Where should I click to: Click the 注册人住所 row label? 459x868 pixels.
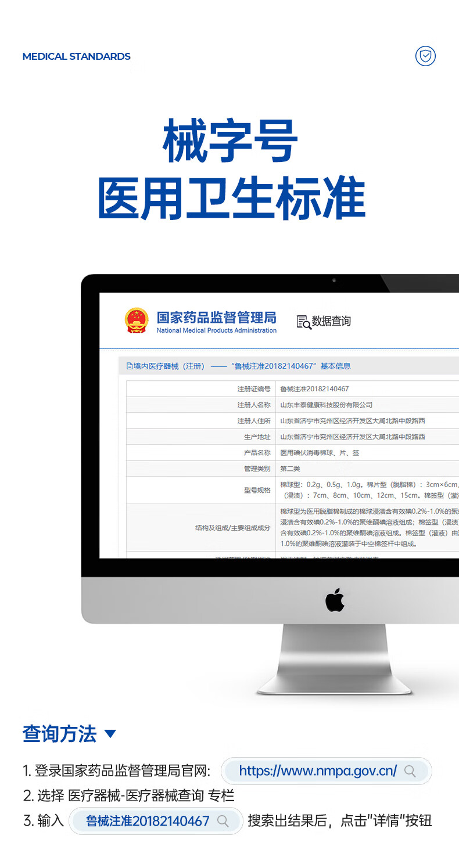[254, 421]
